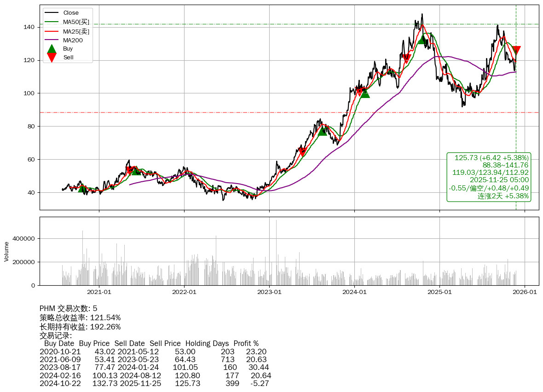Click the 125.73 (+6.42 +5.38%) price text
This screenshot has width=543, height=392.
[491, 158]
